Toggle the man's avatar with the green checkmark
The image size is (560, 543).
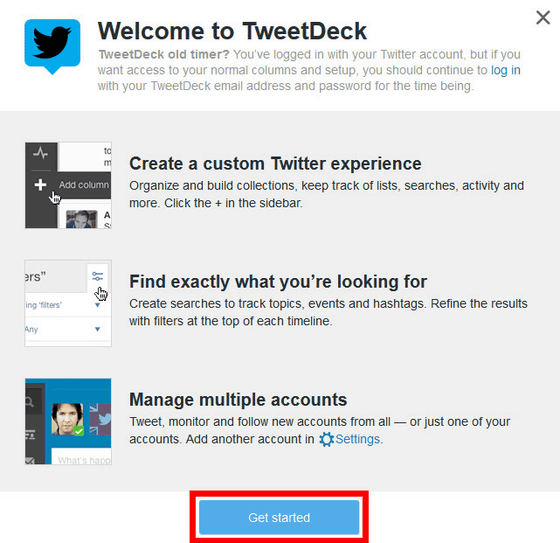(x=67, y=419)
